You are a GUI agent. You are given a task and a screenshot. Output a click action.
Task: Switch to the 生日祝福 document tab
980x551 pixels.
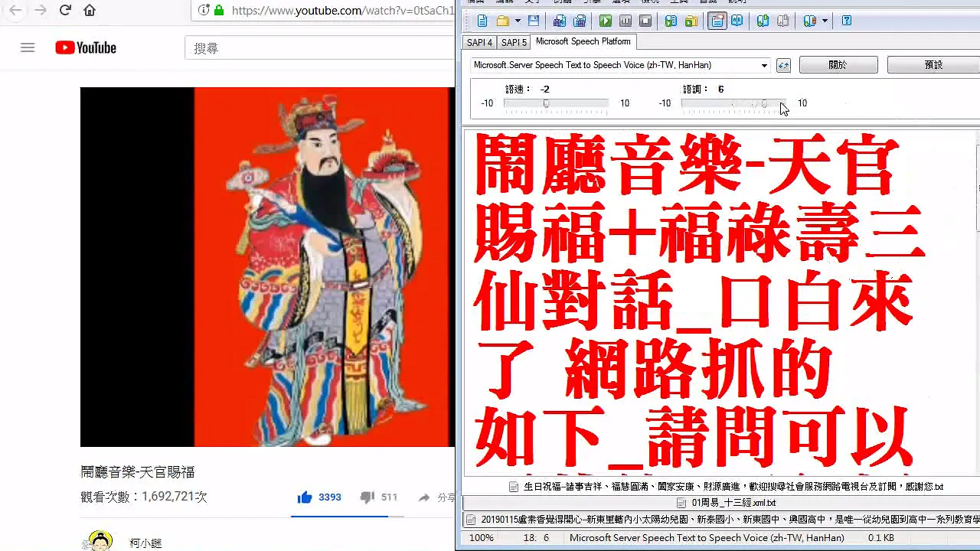(725, 486)
